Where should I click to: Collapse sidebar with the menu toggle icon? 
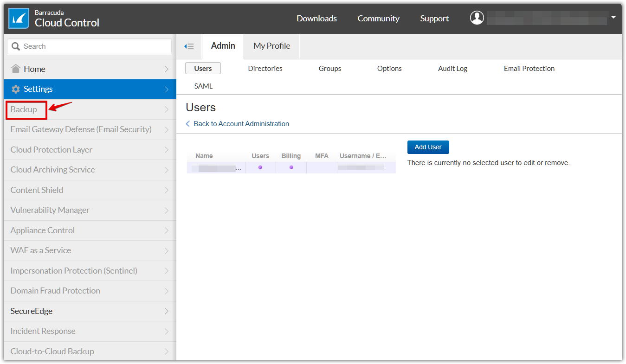189,46
